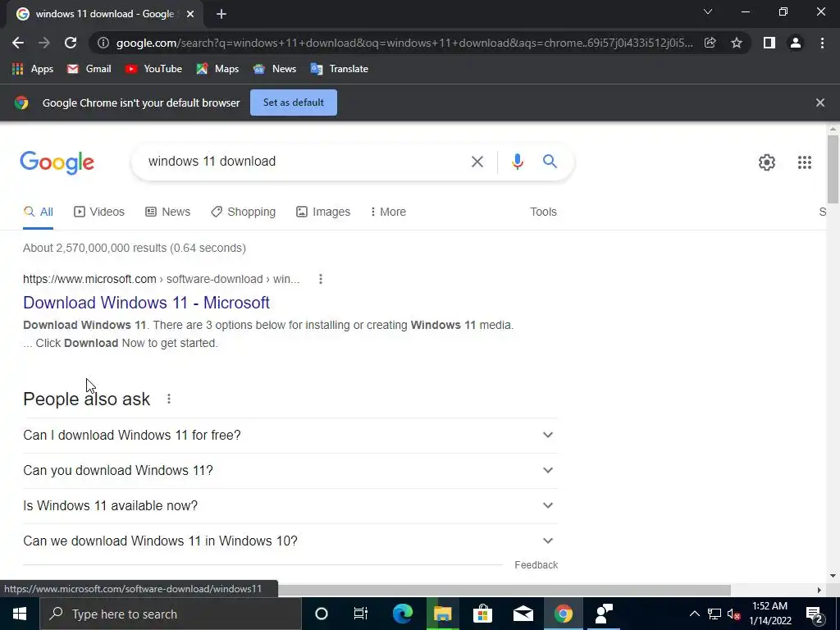Close the windows 11 download tab

[190, 14]
